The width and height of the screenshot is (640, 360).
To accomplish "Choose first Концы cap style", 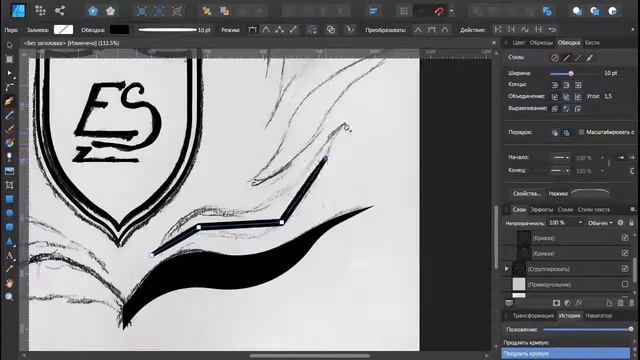I will tap(555, 85).
